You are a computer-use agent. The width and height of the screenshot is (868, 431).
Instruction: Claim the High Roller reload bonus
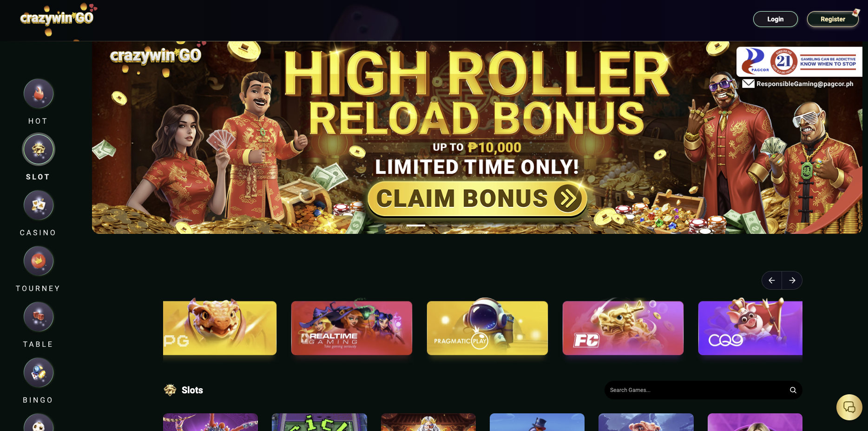(477, 199)
